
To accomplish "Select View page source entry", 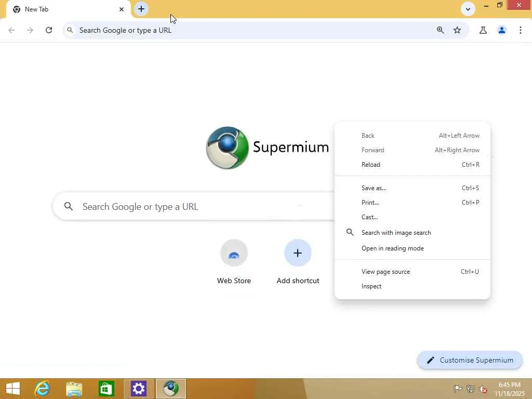I will coord(412,272).
